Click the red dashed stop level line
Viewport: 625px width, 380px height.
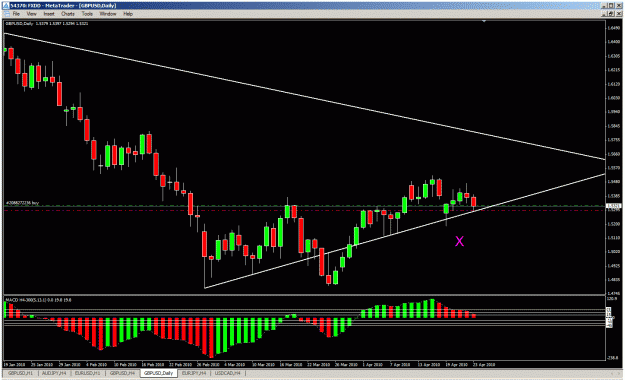305,210
